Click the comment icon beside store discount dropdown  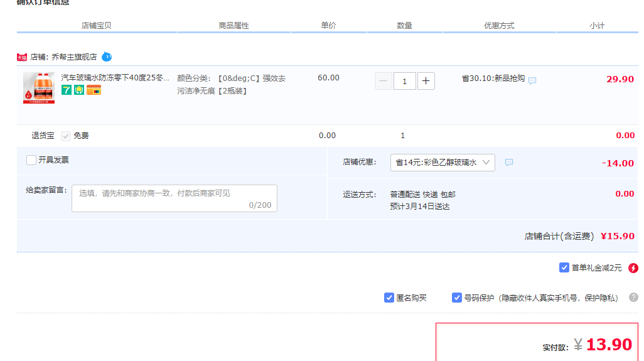509,163
